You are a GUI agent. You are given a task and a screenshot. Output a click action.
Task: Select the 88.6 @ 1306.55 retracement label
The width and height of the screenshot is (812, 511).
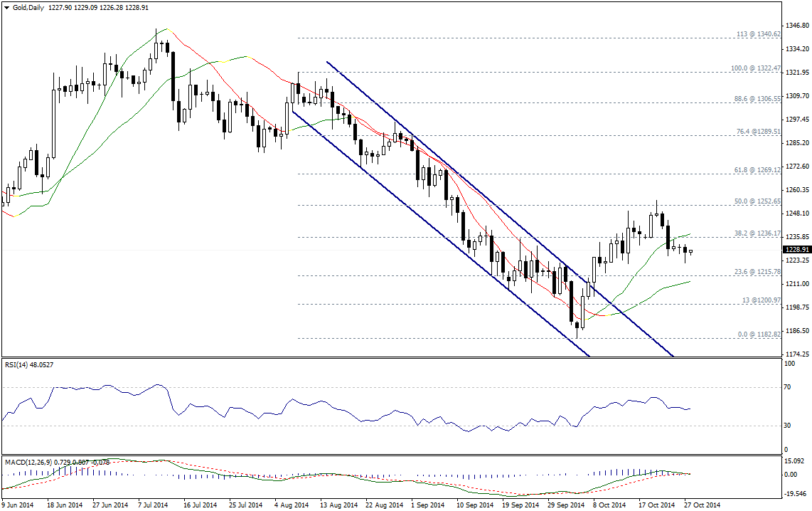[758, 98]
